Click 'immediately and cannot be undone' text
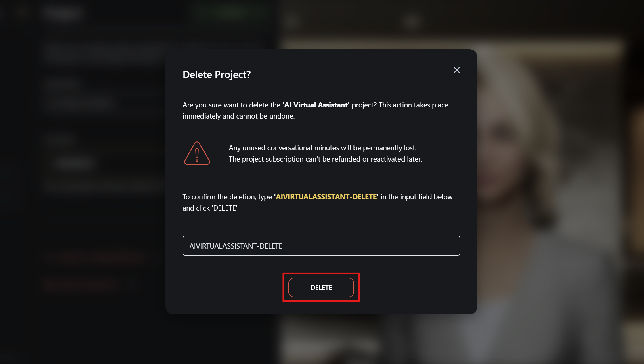The image size is (644, 364). [x=238, y=116]
